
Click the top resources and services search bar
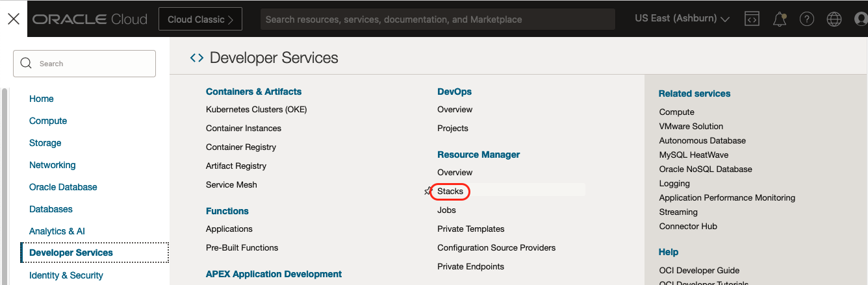click(437, 19)
